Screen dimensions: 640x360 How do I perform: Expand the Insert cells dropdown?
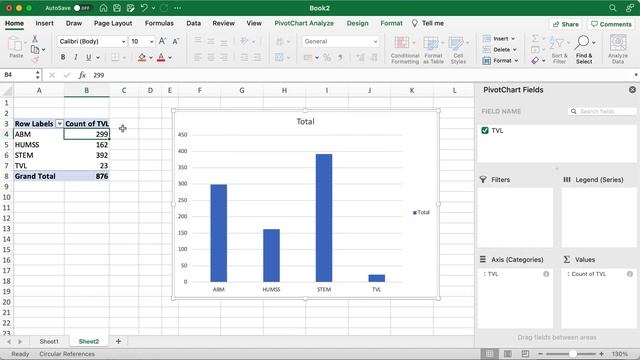point(513,38)
